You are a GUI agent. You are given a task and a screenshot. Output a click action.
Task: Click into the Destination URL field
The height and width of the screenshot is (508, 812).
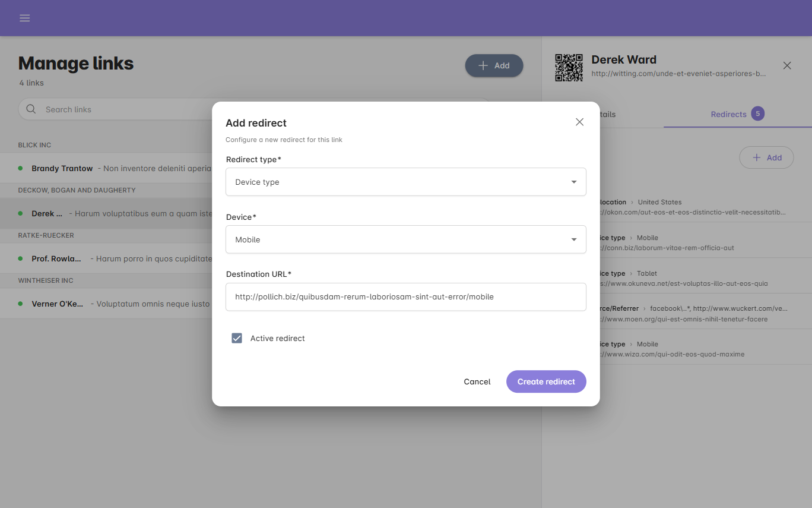tap(406, 296)
